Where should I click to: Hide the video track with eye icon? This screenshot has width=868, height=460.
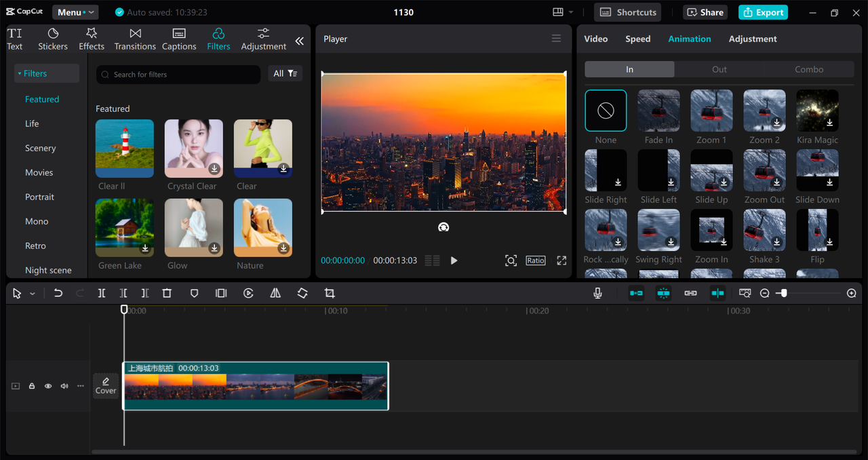tap(48, 386)
